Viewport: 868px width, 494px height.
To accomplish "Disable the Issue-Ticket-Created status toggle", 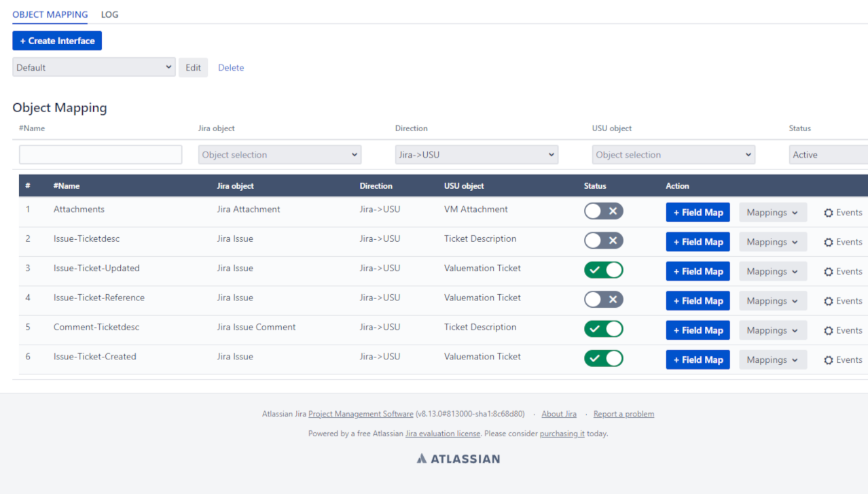I will pyautogui.click(x=604, y=358).
